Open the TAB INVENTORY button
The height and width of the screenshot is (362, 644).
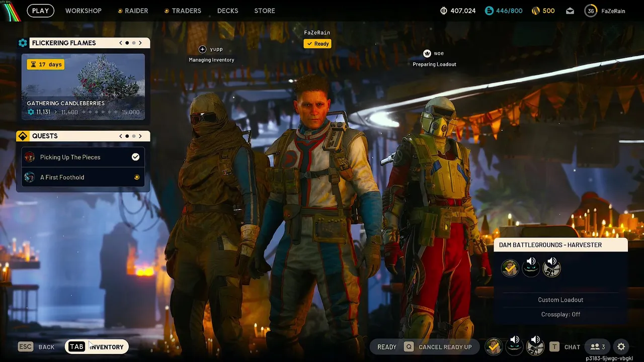pyautogui.click(x=97, y=347)
